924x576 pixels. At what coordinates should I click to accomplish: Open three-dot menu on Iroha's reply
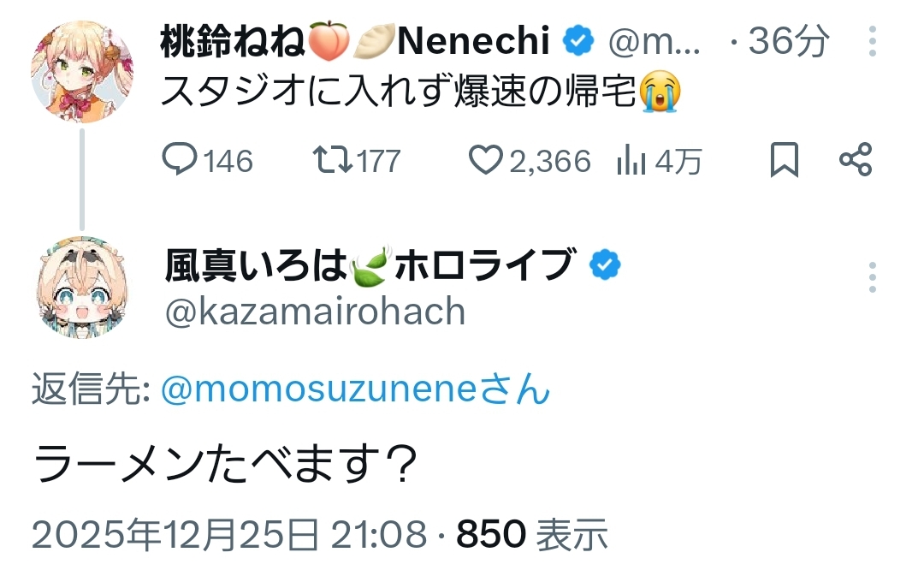click(x=872, y=277)
